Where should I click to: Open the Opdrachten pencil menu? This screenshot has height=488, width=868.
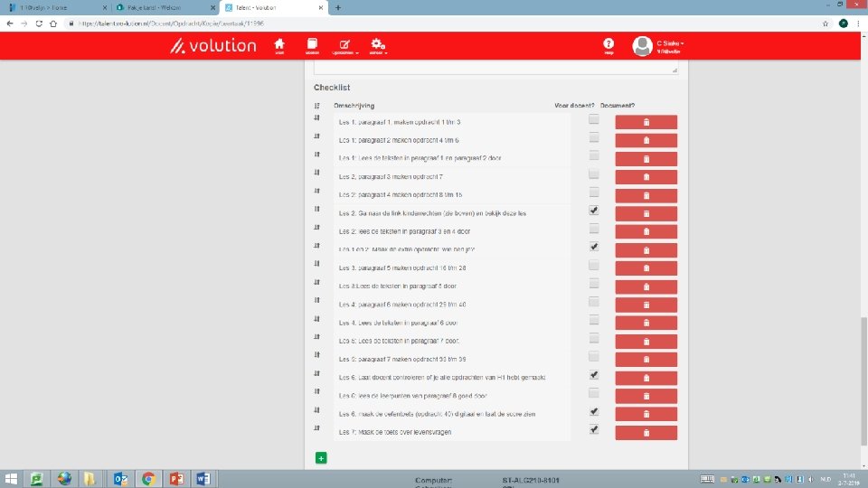(344, 46)
